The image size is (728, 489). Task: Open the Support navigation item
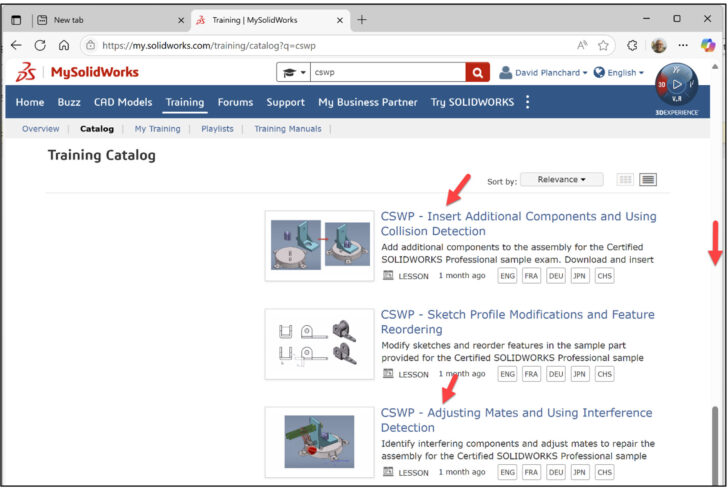coord(286,102)
